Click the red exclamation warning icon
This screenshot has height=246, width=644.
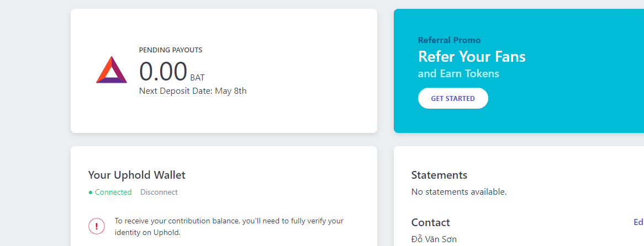97,226
